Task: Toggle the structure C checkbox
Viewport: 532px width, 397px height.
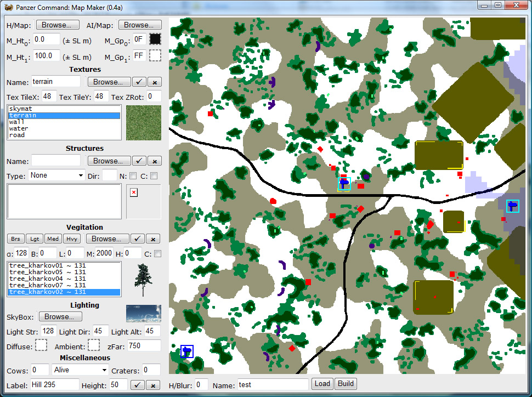Action: click(x=154, y=176)
